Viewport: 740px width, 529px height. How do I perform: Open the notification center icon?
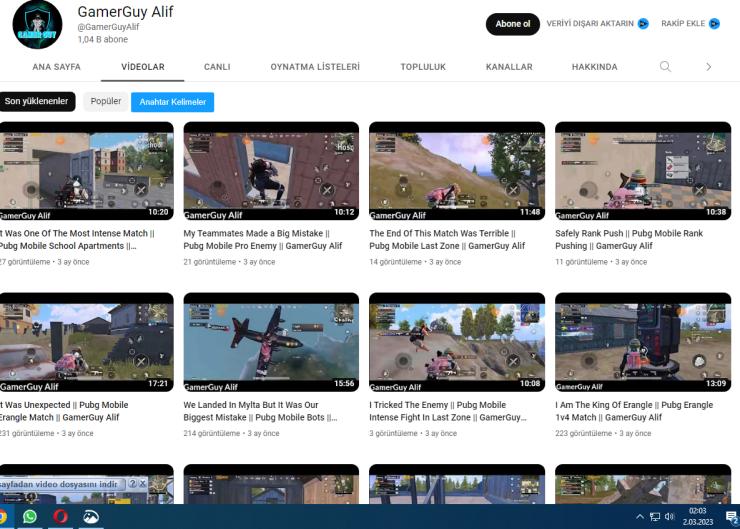[x=732, y=517]
